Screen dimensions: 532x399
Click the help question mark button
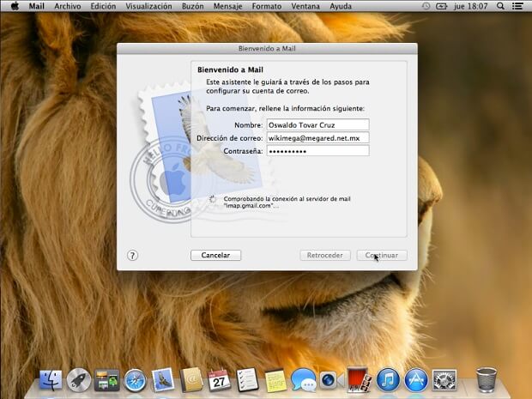click(132, 256)
